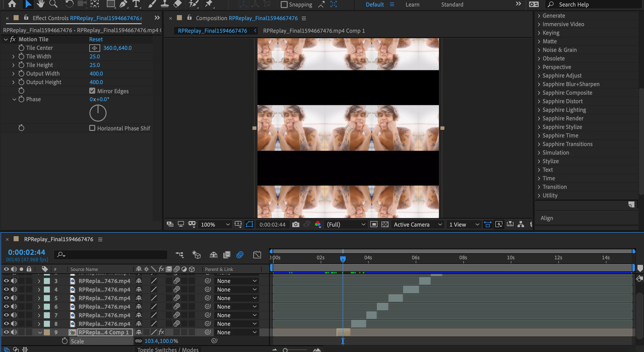Toggle transparency grid icon in viewer

(385, 224)
